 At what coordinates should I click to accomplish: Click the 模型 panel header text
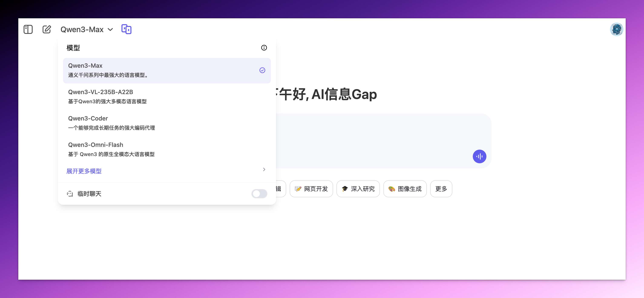point(73,48)
